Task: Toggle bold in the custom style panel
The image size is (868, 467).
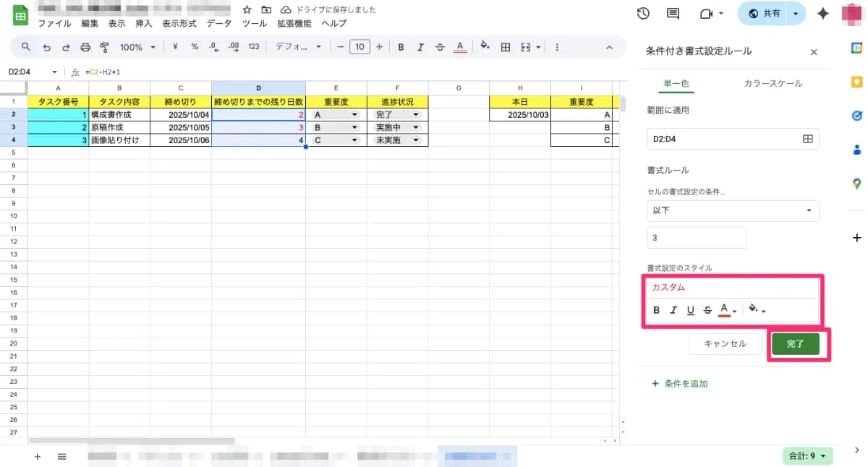Action: coord(656,310)
